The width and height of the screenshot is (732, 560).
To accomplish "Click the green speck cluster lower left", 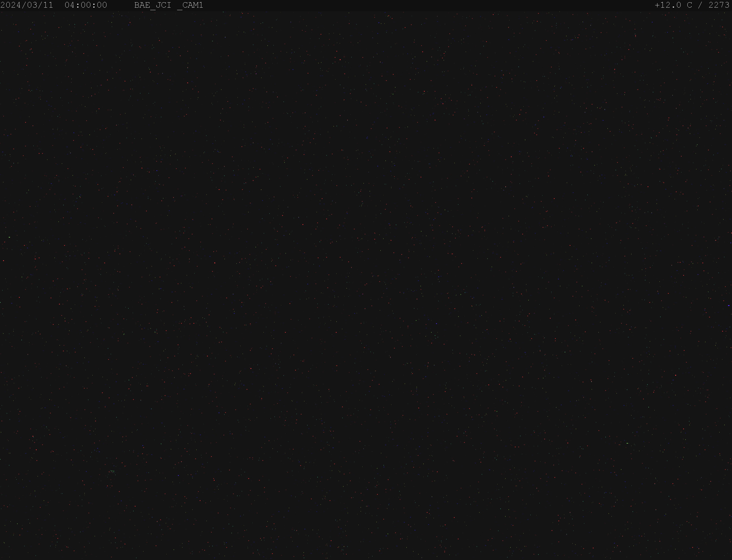I will click(x=112, y=471).
